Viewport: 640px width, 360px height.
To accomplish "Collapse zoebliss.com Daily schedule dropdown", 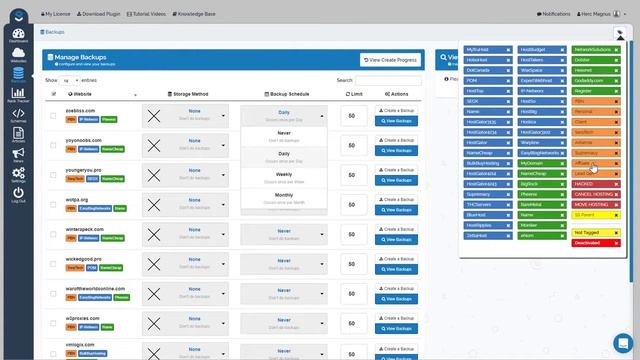I will coord(284,116).
